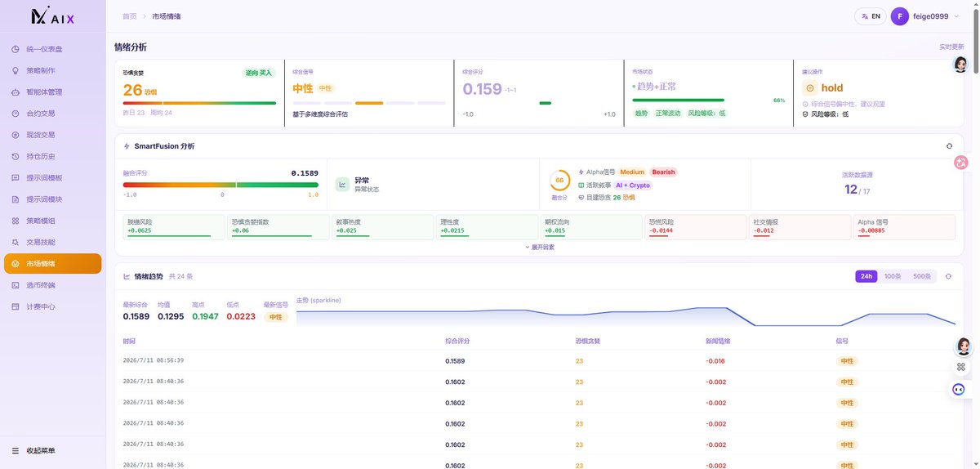The width and height of the screenshot is (980, 469).
Task: Click the 期权流向 factor card
Action: point(591,227)
